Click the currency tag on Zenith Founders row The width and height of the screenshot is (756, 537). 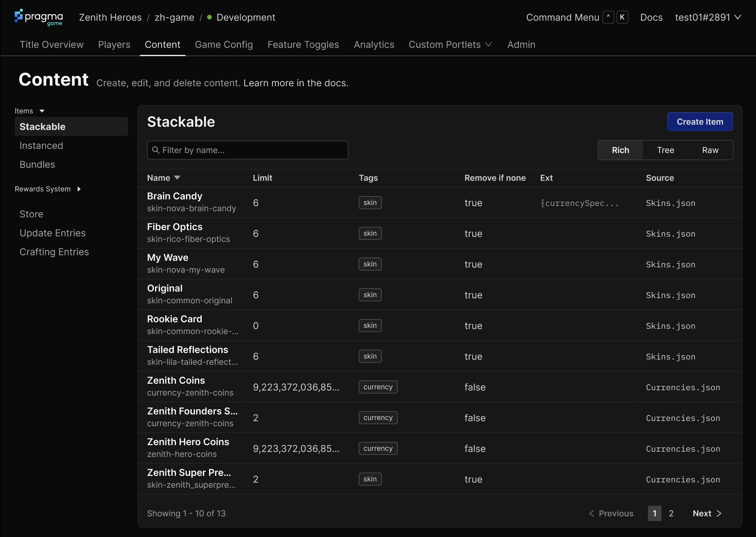coord(378,418)
